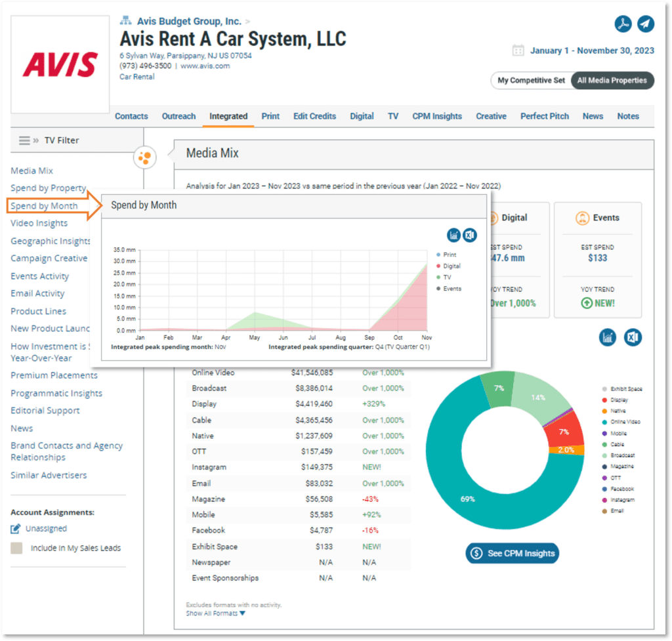View Events Activity in the sidebar
Viewport: 672px width, 641px height.
[39, 276]
